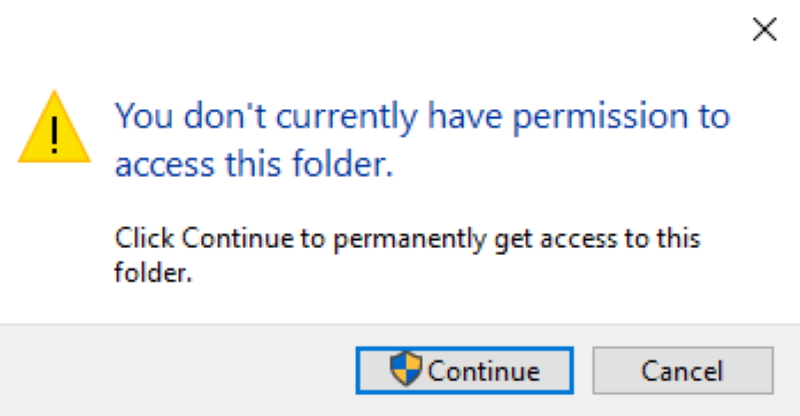Click the yellow warning triangle icon

coord(54,129)
